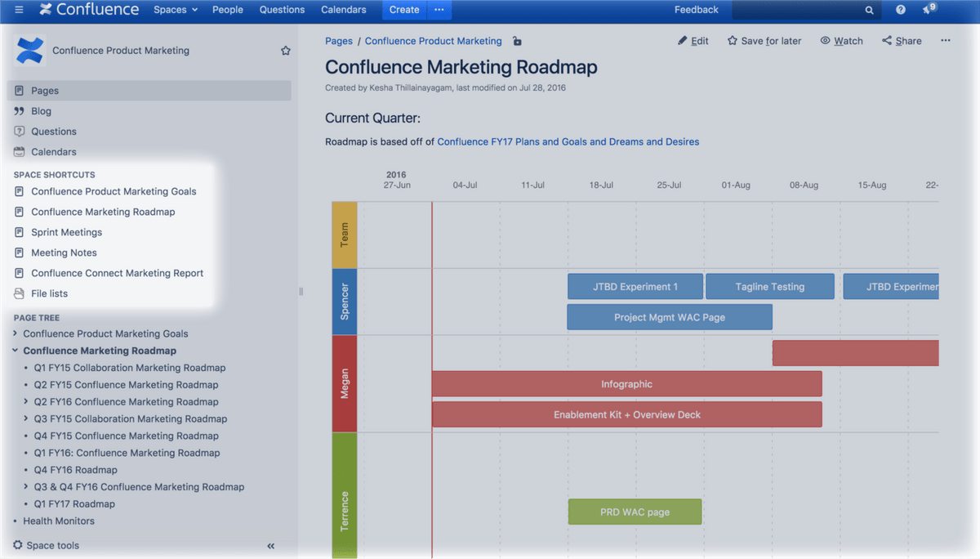The image size is (980, 559).
Task: Click the Calendars icon in sidebar
Action: point(19,152)
